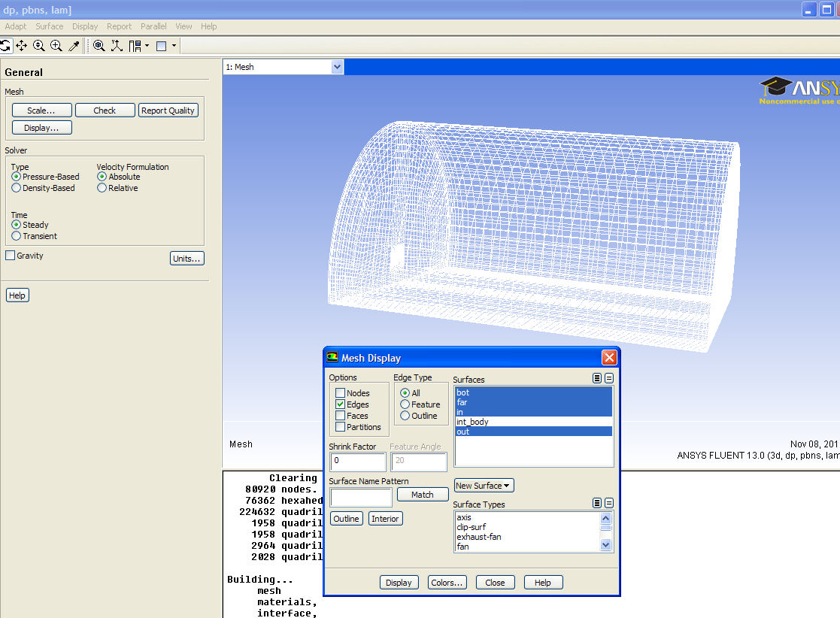Open the Report menu

pyautogui.click(x=119, y=26)
